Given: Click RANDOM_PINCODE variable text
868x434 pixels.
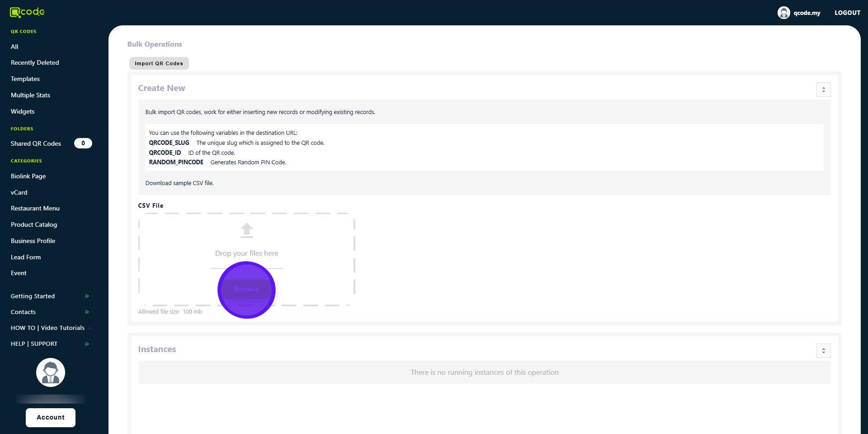Looking at the screenshot, I should (x=176, y=162).
